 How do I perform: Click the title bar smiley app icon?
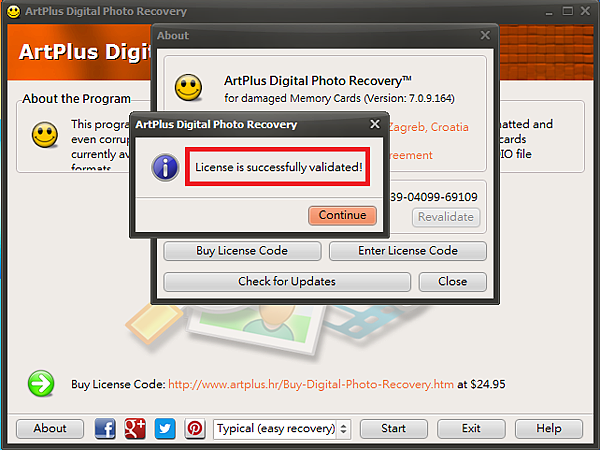click(14, 11)
